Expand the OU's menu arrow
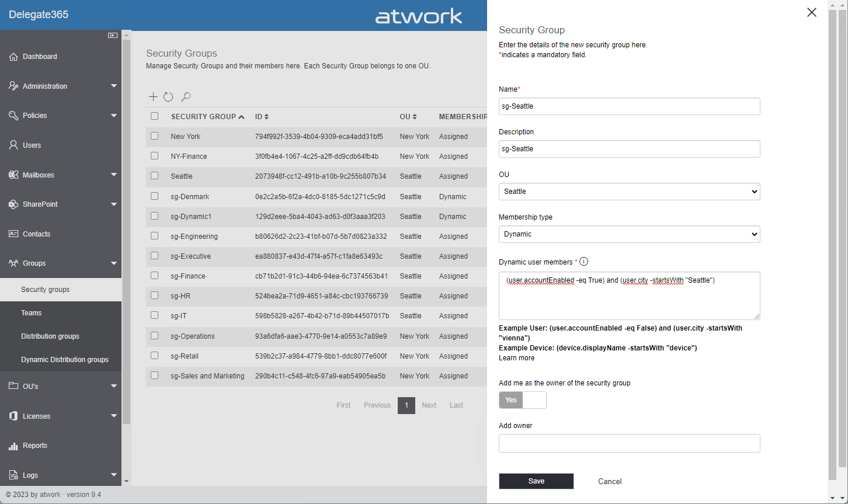The width and height of the screenshot is (848, 504). (114, 386)
